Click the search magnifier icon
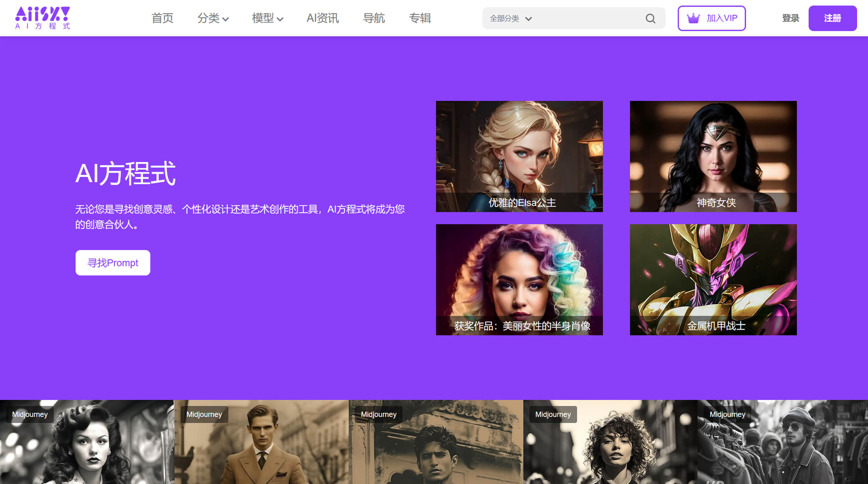 (x=650, y=18)
